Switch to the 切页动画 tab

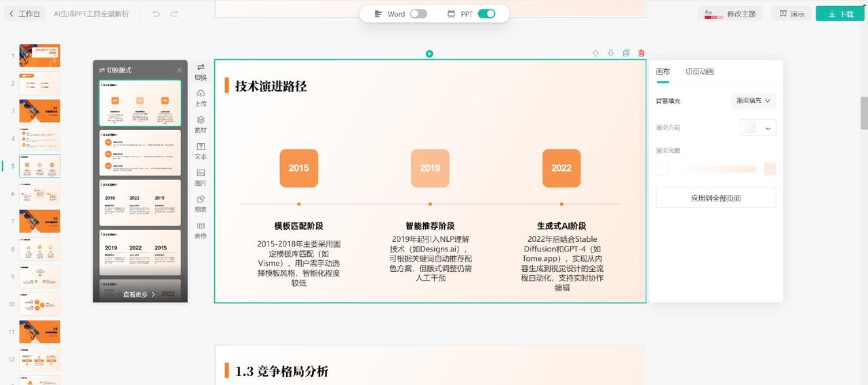[699, 72]
